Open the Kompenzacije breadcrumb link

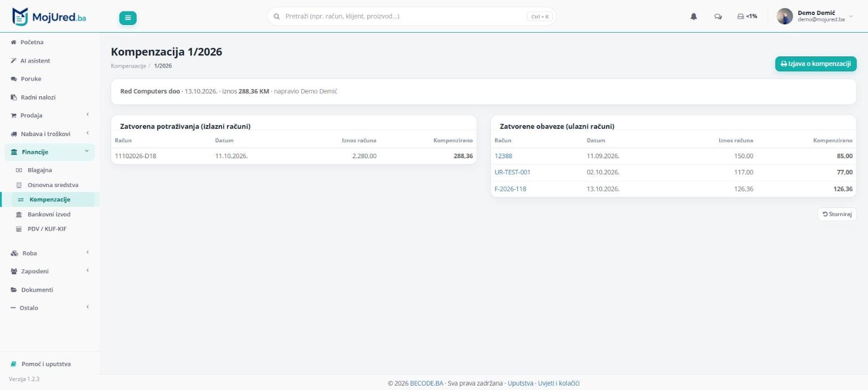point(128,66)
